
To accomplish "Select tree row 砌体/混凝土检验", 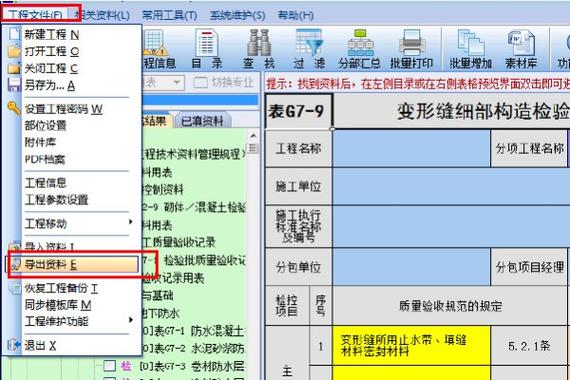I will [194, 207].
